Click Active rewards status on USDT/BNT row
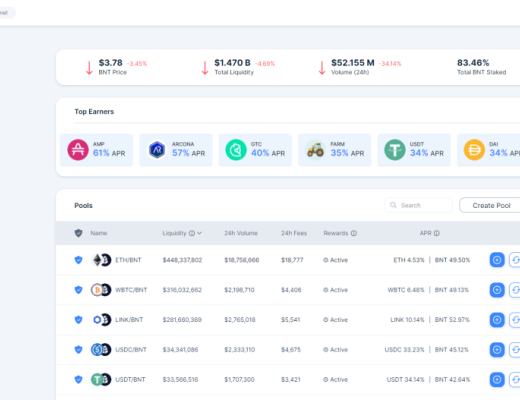The width and height of the screenshot is (520, 400). (335, 379)
